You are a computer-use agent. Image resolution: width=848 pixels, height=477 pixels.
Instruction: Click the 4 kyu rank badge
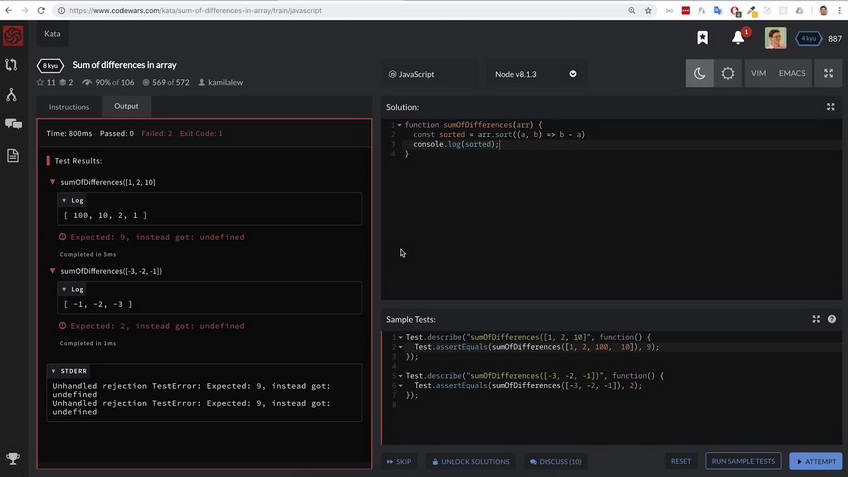coord(809,38)
